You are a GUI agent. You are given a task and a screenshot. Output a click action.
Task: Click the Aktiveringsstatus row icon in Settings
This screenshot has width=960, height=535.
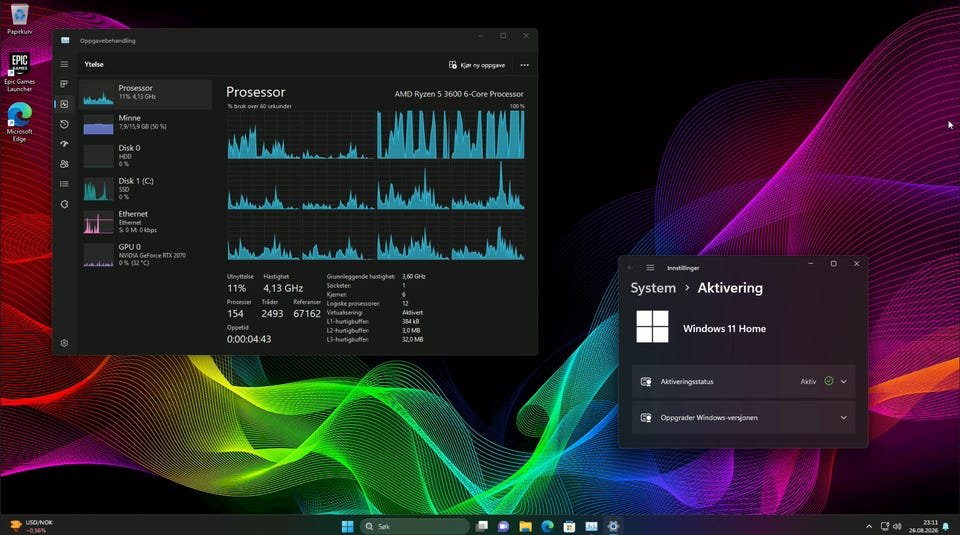pos(645,381)
